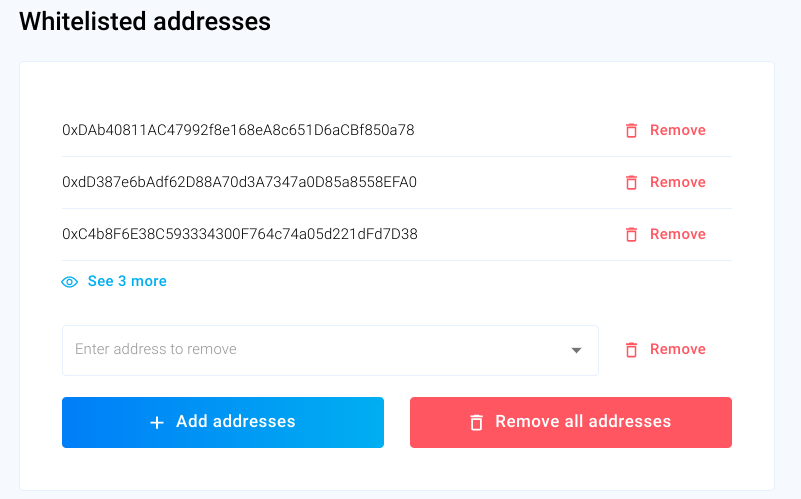Click trash icon for address 0xDAb40811...850a78
801x499 pixels.
click(631, 131)
